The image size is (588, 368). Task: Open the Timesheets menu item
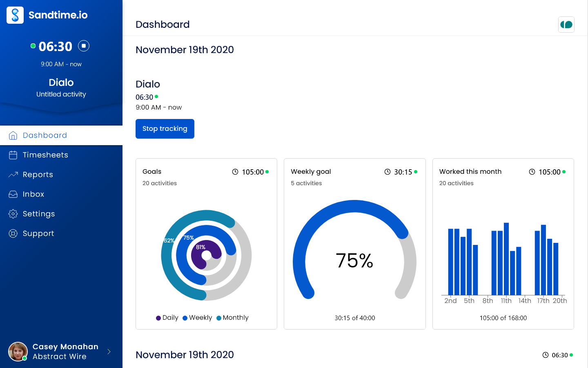coord(45,155)
